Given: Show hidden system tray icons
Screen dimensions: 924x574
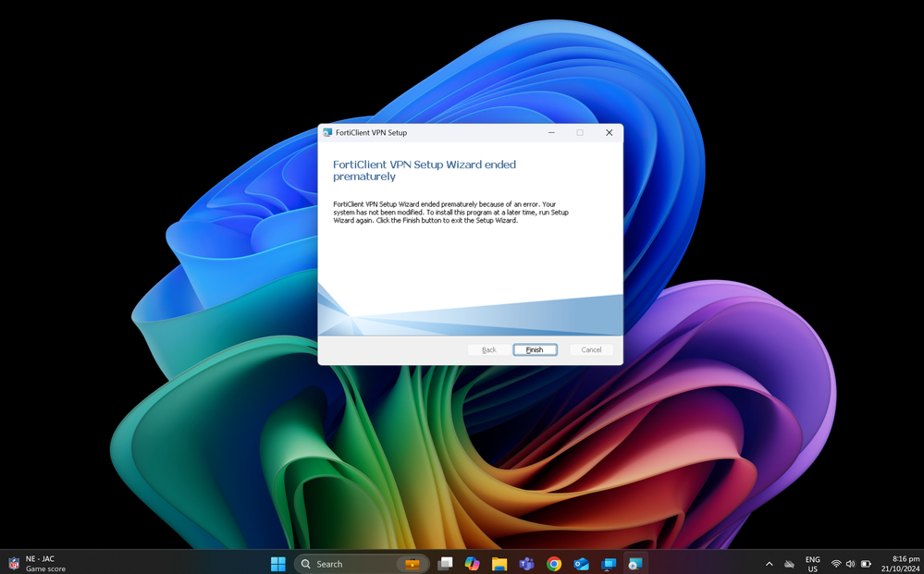Looking at the screenshot, I should (769, 564).
